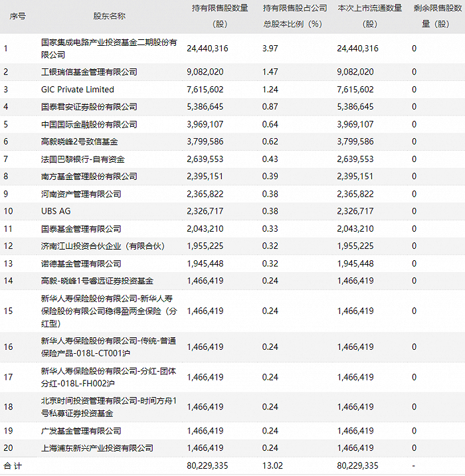
Task: Select percentage value 0.62
Action: [x=270, y=142]
